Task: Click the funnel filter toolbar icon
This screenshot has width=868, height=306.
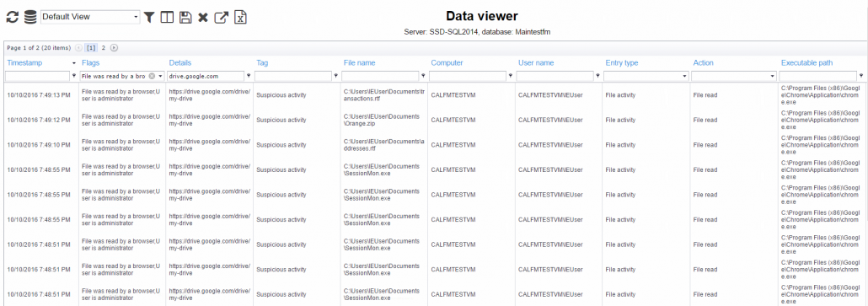Action: click(x=149, y=18)
